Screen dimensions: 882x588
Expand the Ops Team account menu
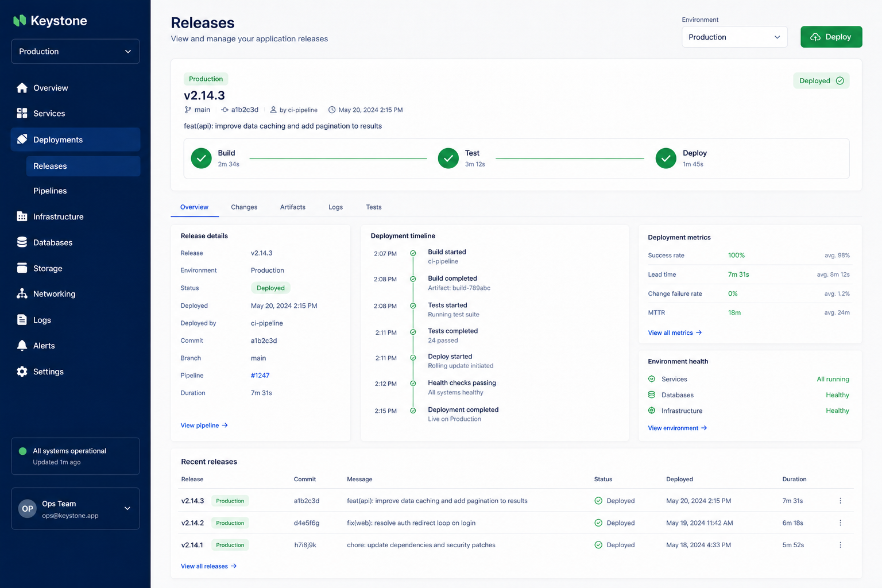click(x=75, y=509)
